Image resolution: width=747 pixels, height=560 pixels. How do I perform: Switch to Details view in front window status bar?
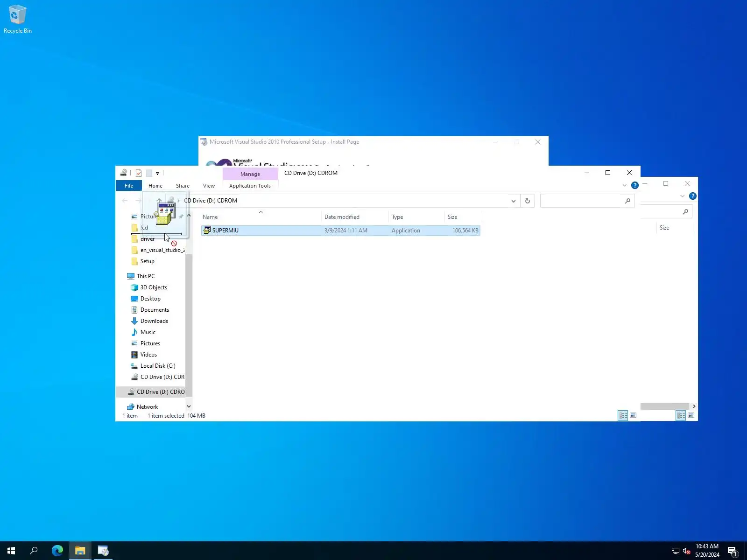click(x=623, y=415)
